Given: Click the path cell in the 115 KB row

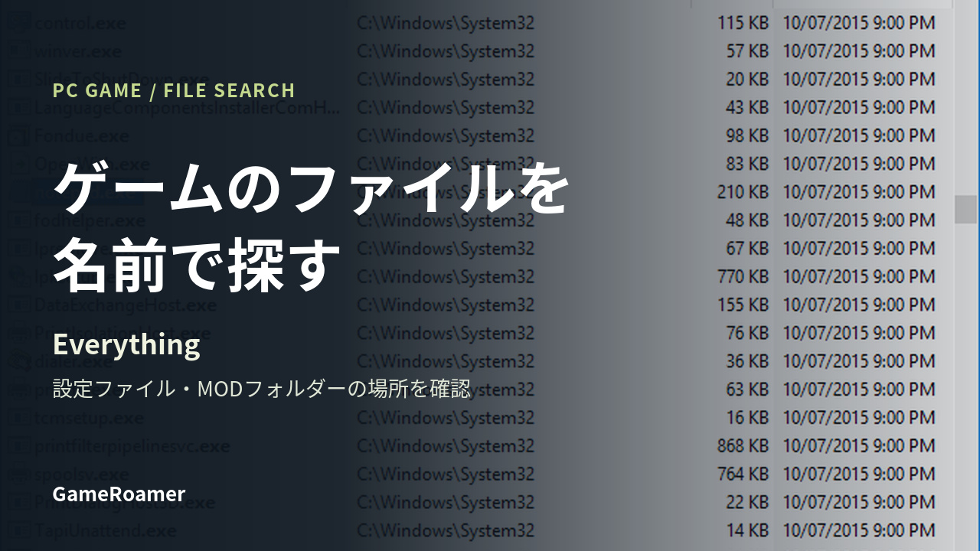Looking at the screenshot, I should point(446,23).
